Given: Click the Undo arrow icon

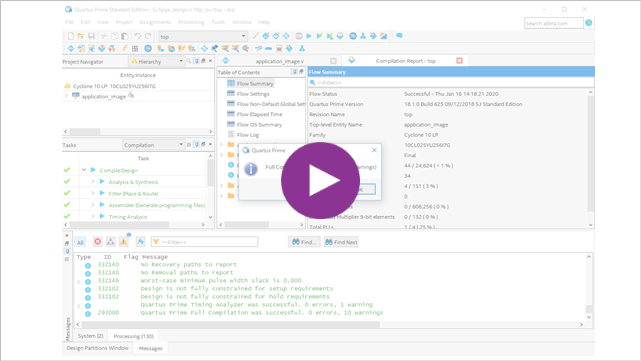Looking at the screenshot, I should tap(138, 36).
